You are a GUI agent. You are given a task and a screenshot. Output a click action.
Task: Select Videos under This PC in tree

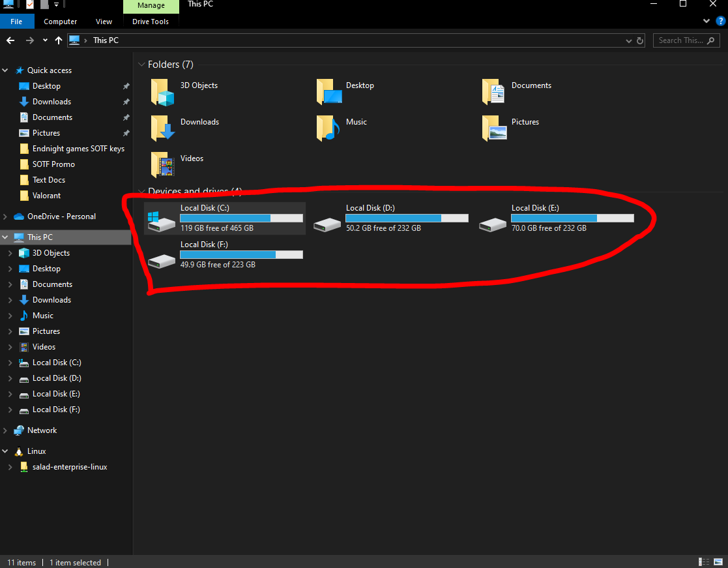click(x=44, y=347)
